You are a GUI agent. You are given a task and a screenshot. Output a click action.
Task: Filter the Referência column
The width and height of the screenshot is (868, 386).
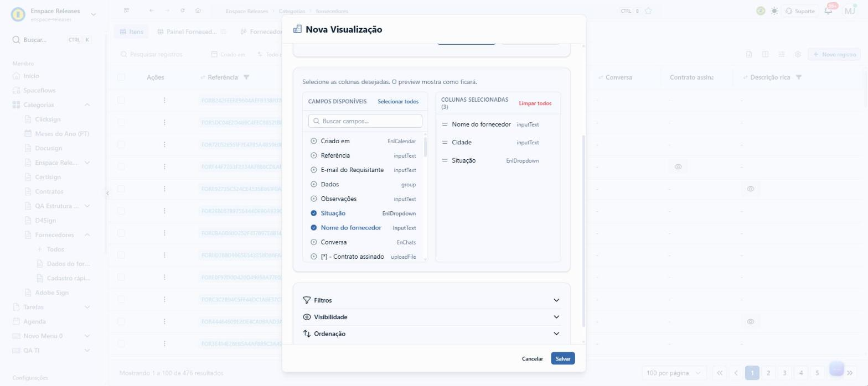tap(246, 77)
